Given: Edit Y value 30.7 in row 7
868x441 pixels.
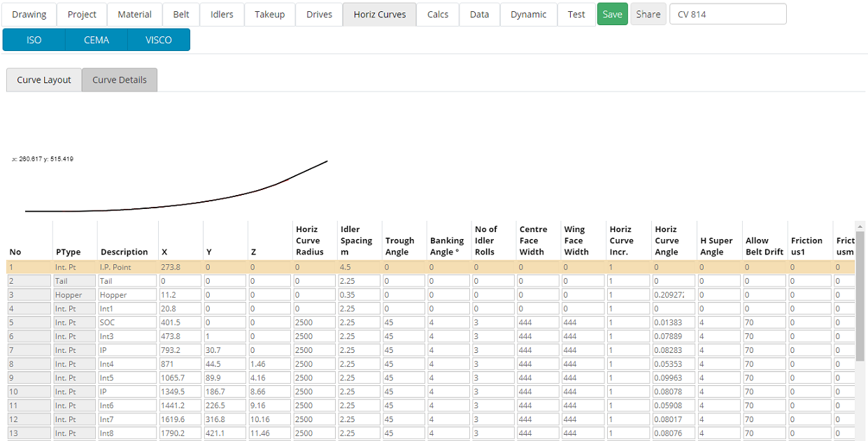Looking at the screenshot, I should click(226, 350).
